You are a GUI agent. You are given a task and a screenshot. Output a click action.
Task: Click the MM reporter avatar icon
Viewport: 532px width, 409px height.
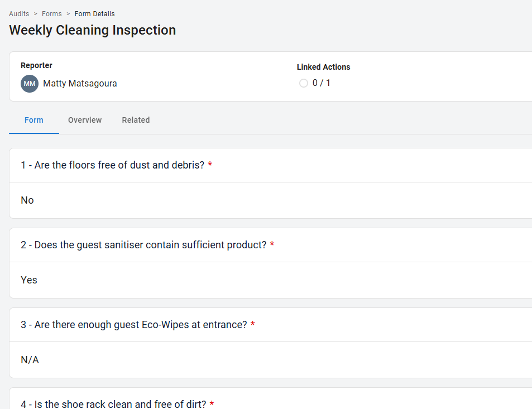30,84
